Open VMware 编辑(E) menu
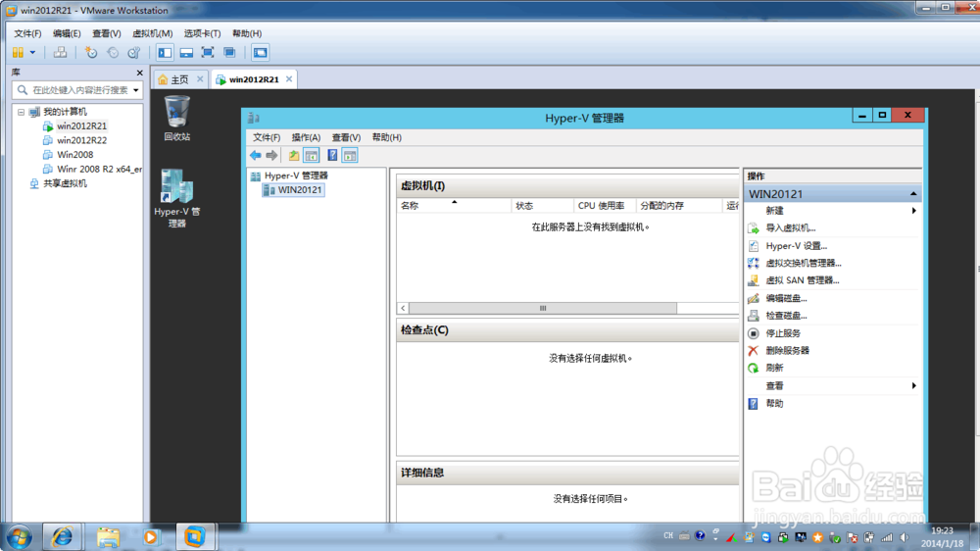Image resolution: width=980 pixels, height=551 pixels. pos(67,33)
